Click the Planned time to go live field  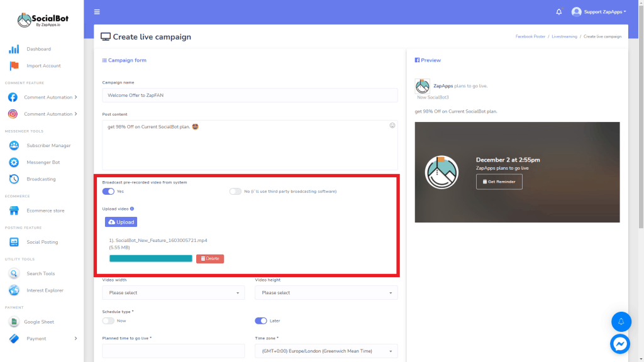(174, 351)
